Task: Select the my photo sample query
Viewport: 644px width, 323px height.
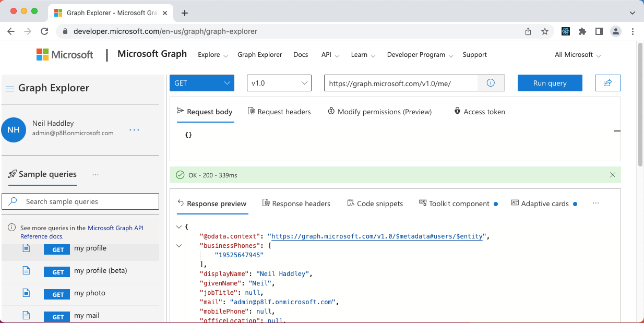Action: point(89,293)
